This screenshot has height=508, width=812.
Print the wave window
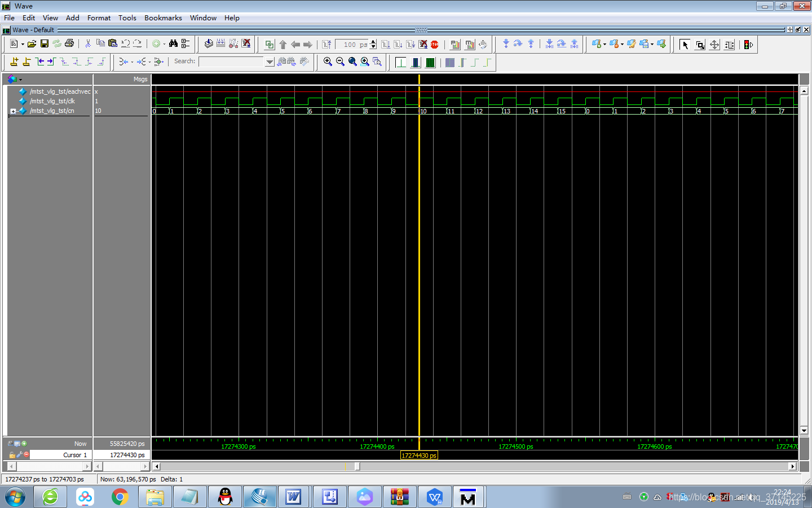pos(69,44)
